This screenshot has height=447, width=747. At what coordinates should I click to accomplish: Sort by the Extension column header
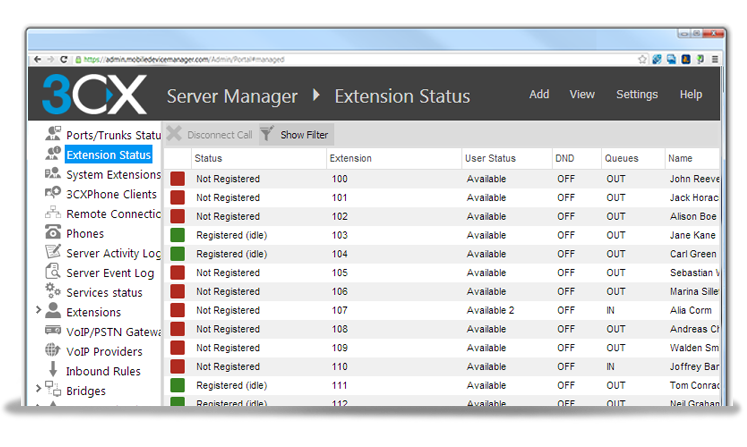click(x=394, y=158)
